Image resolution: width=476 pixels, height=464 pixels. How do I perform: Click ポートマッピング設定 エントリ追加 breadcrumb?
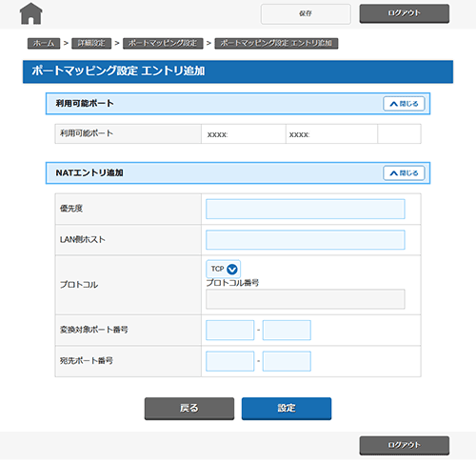click(x=276, y=43)
